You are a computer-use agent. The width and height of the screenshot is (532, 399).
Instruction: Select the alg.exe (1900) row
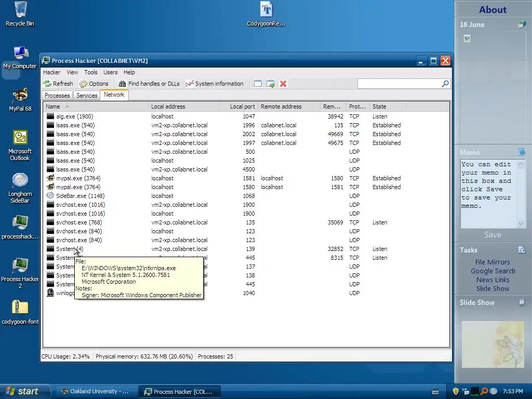coord(246,116)
